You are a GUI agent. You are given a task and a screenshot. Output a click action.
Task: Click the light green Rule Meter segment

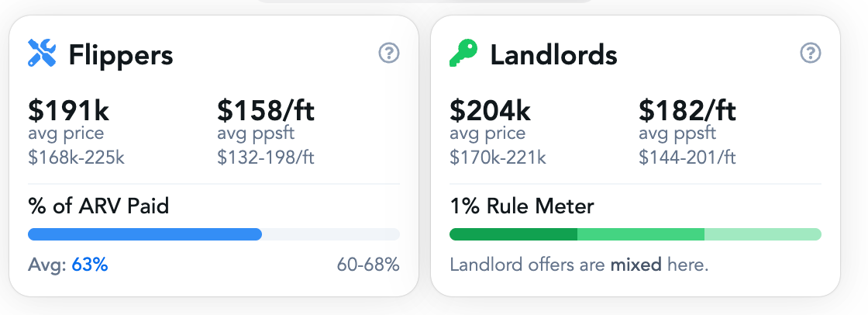click(x=763, y=234)
